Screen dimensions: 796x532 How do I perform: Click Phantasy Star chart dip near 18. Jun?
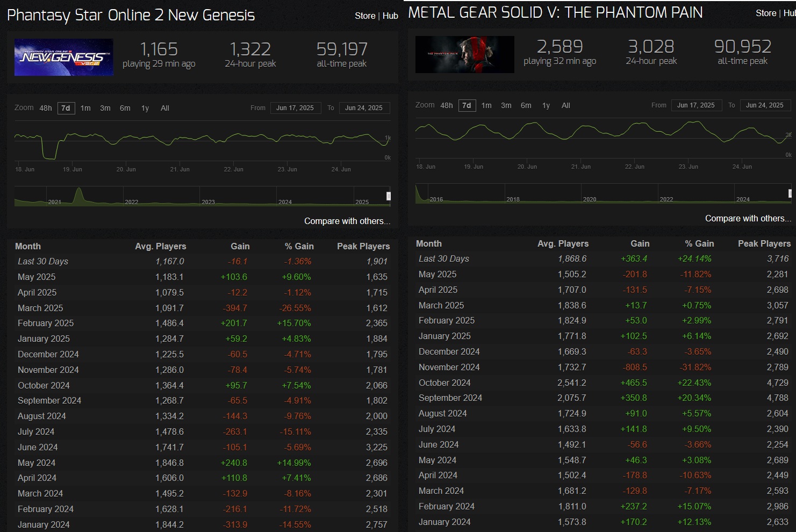tap(50, 157)
